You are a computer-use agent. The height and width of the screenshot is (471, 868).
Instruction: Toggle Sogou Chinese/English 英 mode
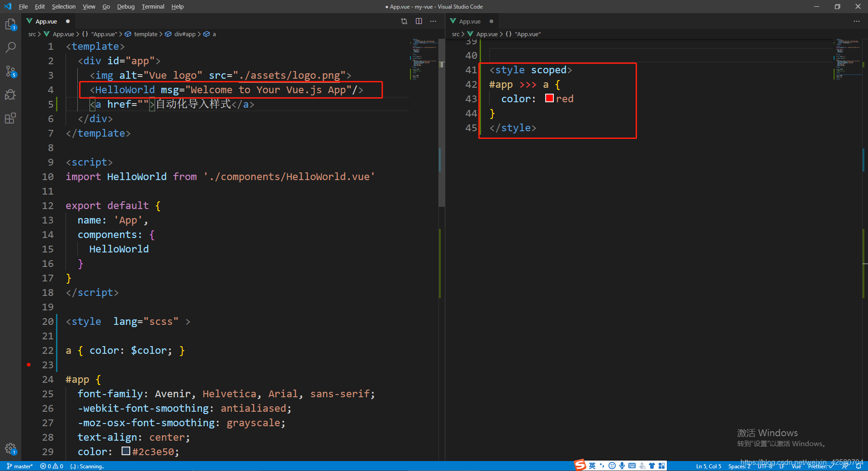(x=592, y=466)
